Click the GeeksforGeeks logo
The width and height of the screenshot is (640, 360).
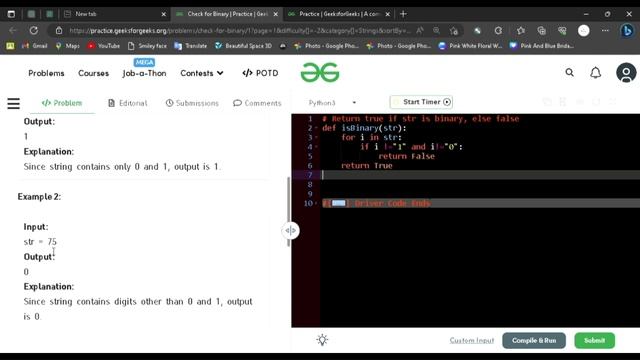click(x=320, y=73)
